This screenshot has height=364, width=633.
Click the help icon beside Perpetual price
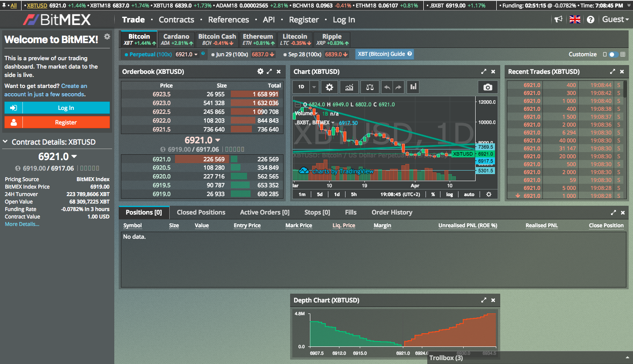(x=203, y=54)
